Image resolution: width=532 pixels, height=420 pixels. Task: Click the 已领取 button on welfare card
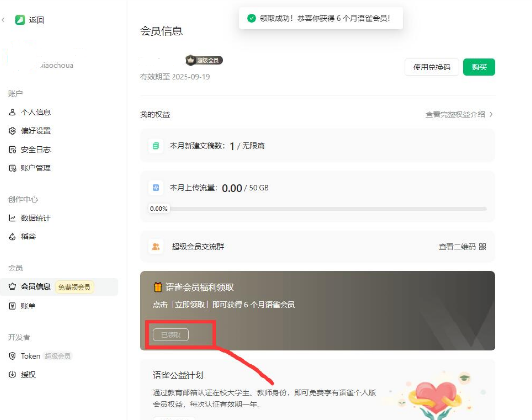tap(171, 335)
